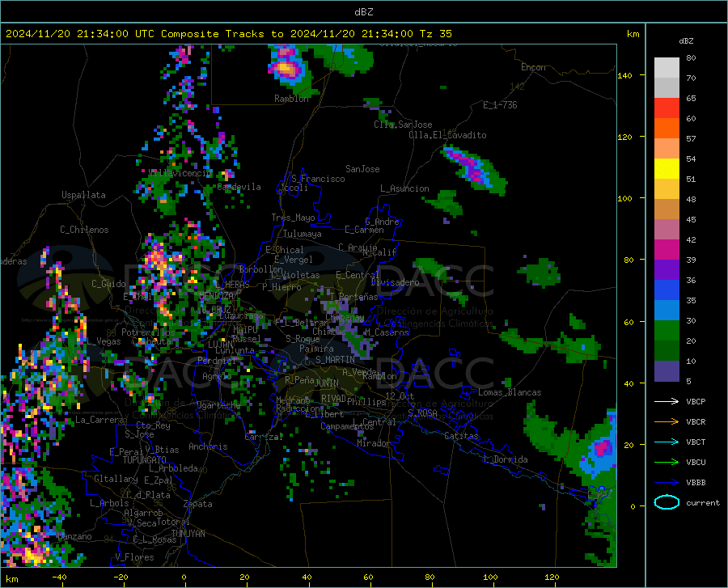
Task: Click the TUPUNGATO map label
Action: click(145, 460)
